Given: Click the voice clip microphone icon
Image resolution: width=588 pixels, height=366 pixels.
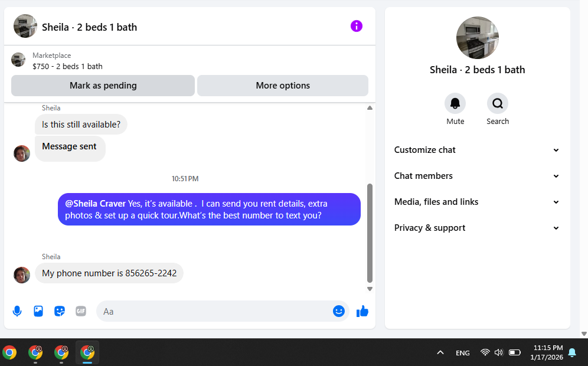Looking at the screenshot, I should [17, 311].
